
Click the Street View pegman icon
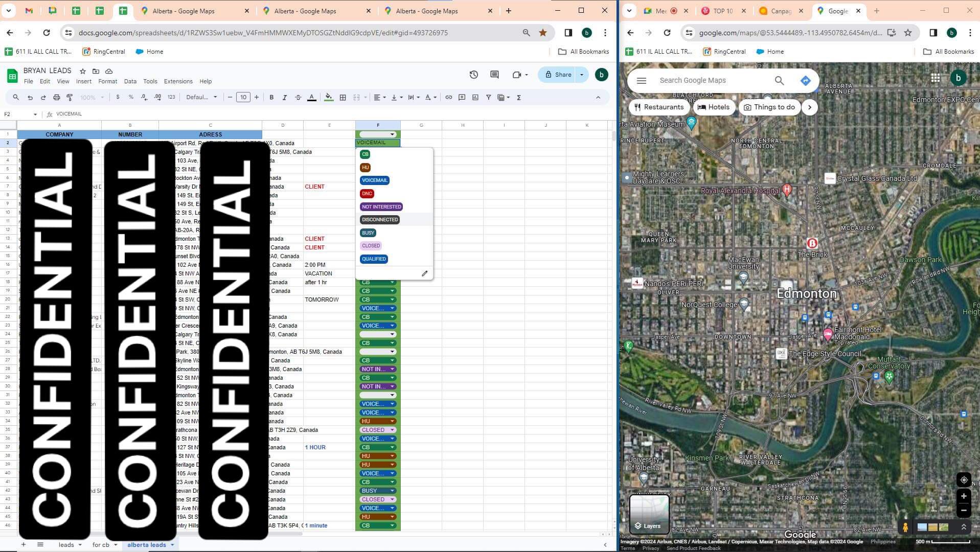(905, 527)
